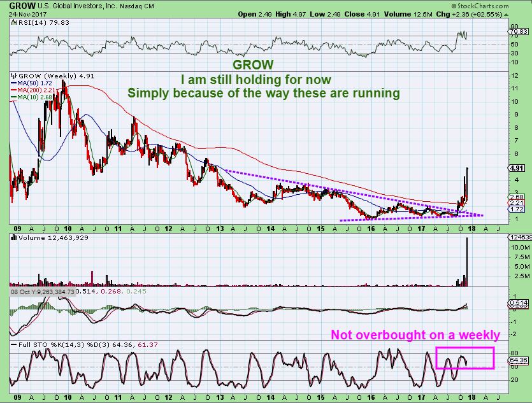
Task: Click the 30 label on the RSI axis
Action: (515, 53)
